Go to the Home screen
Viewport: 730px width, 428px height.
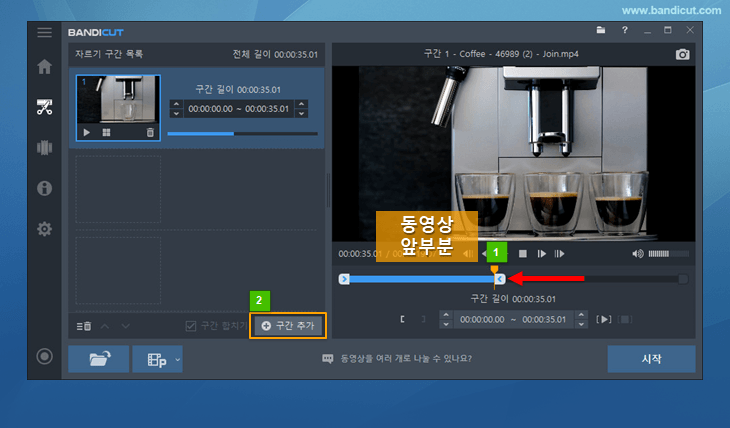point(45,67)
